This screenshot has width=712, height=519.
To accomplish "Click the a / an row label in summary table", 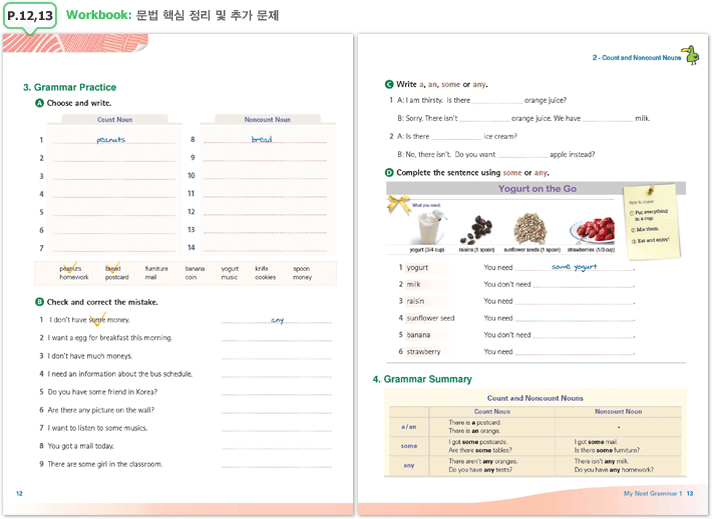I will pos(409,427).
